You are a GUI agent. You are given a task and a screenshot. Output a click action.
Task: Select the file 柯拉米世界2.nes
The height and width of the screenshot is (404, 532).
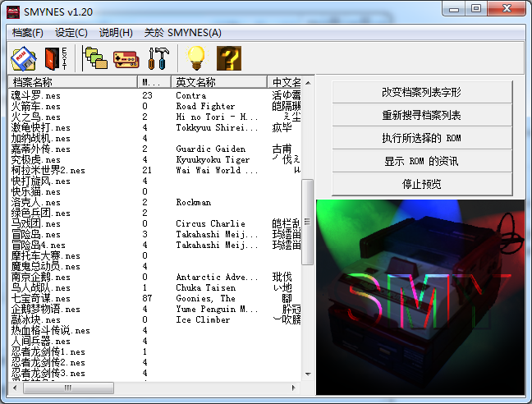[x=48, y=170]
